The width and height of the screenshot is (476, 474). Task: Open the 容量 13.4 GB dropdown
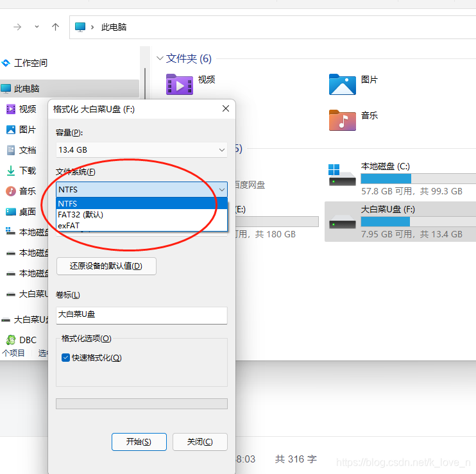pos(142,150)
